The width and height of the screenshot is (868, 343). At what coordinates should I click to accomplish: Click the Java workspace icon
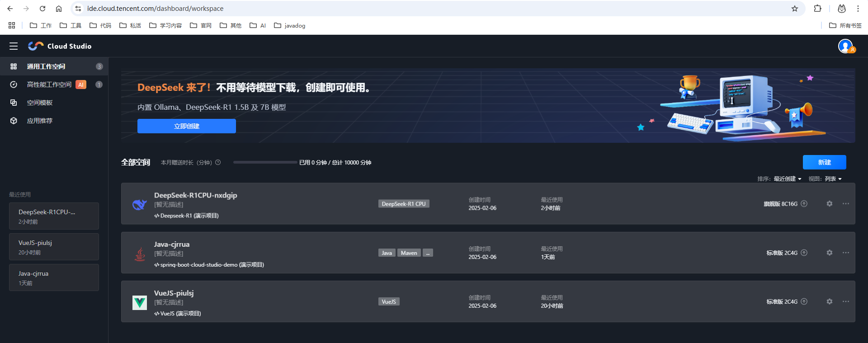140,254
